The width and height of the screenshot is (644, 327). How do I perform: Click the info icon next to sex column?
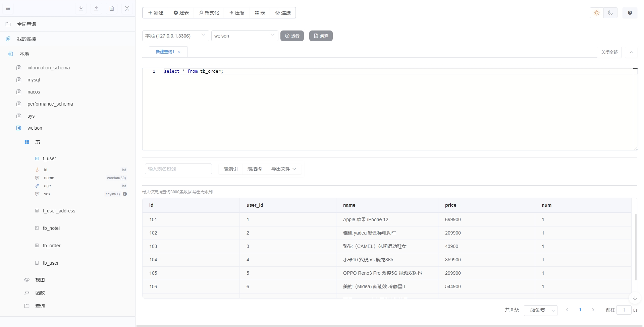[125, 194]
